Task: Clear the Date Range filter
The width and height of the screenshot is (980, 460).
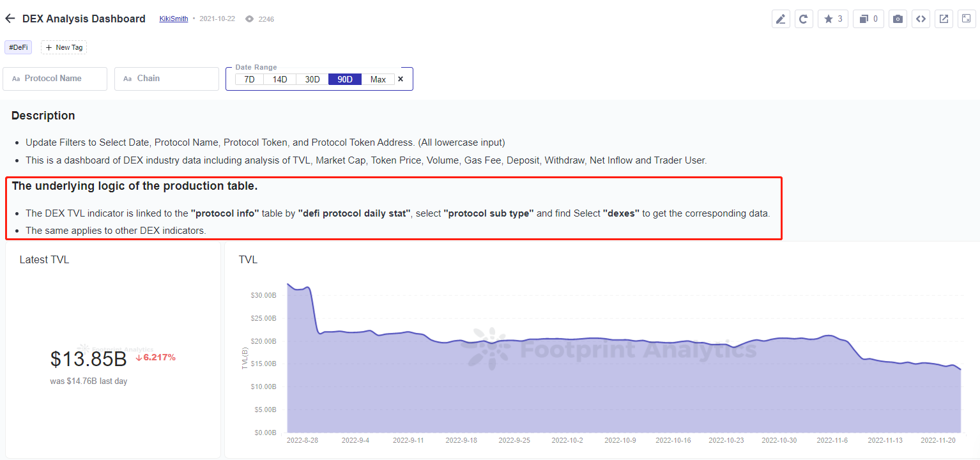Action: (x=401, y=79)
